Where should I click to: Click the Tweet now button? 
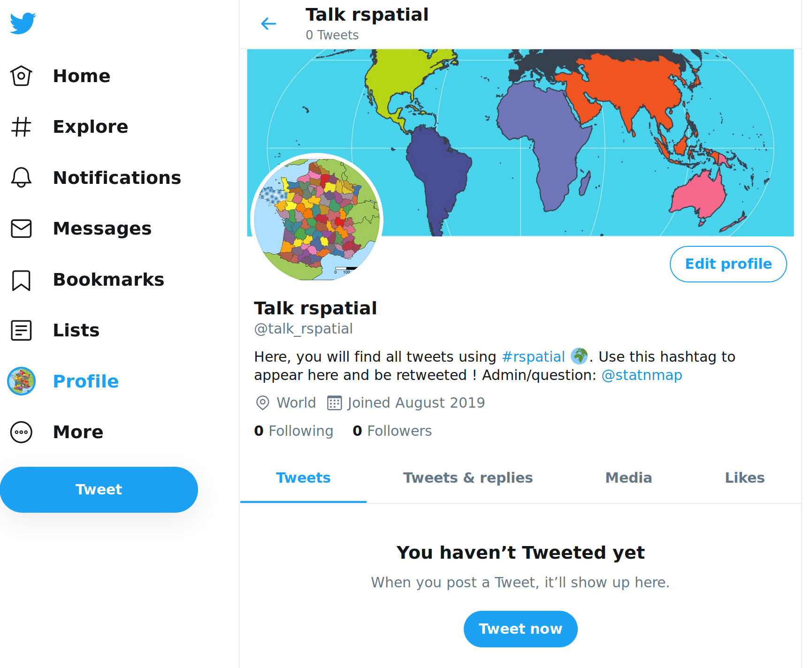click(x=520, y=629)
